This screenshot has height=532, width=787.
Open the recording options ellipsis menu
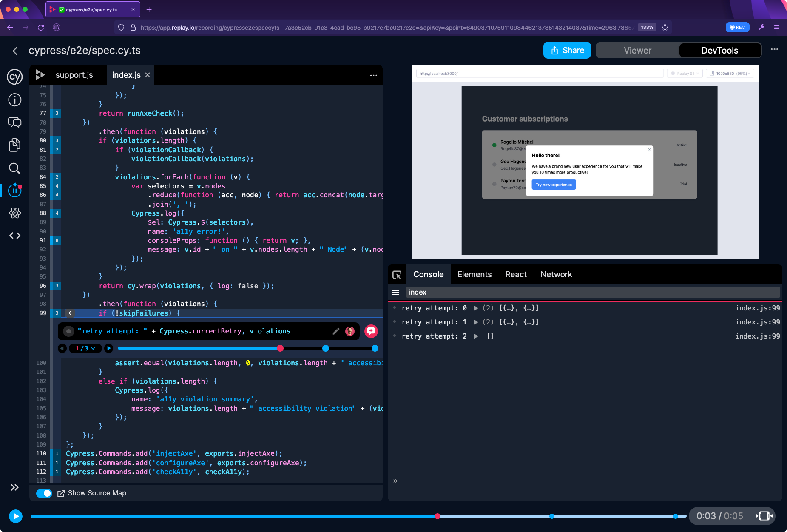[774, 49]
